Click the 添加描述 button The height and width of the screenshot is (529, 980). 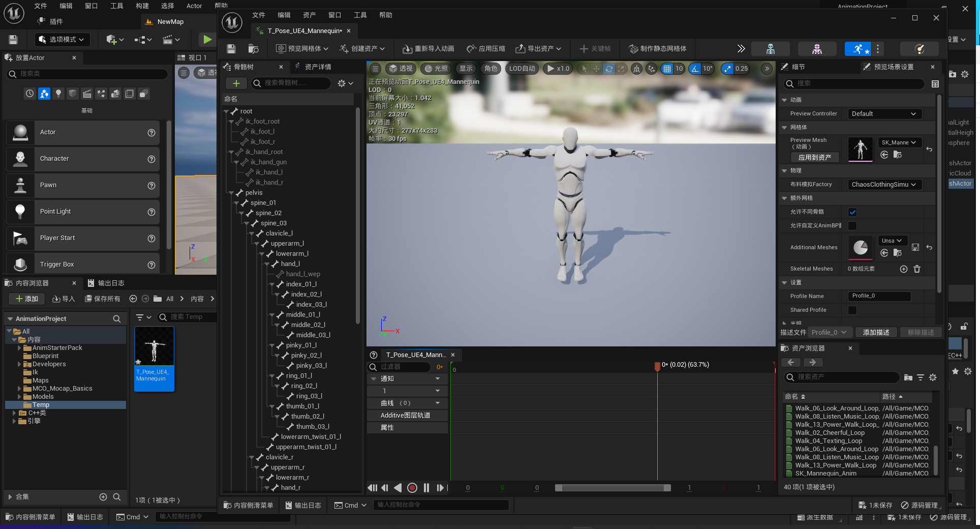click(876, 332)
